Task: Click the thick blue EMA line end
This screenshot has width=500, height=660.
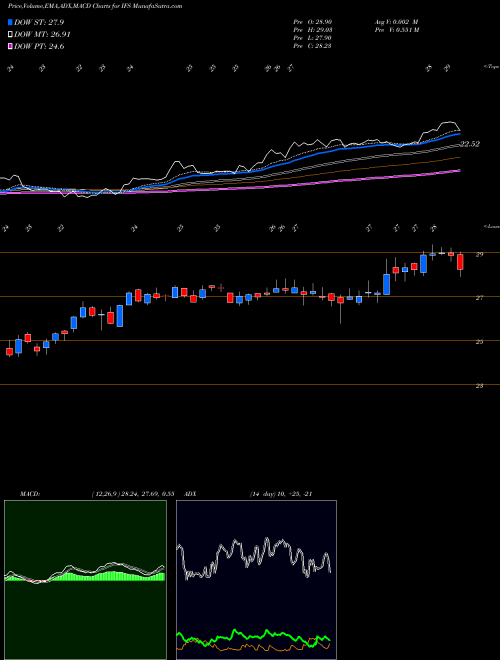Action: click(x=458, y=135)
